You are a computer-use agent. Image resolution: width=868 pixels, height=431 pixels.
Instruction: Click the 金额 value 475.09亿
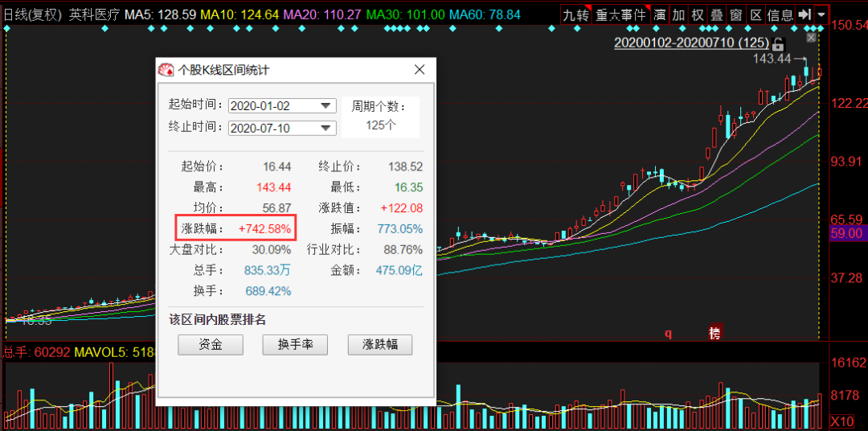click(x=399, y=270)
